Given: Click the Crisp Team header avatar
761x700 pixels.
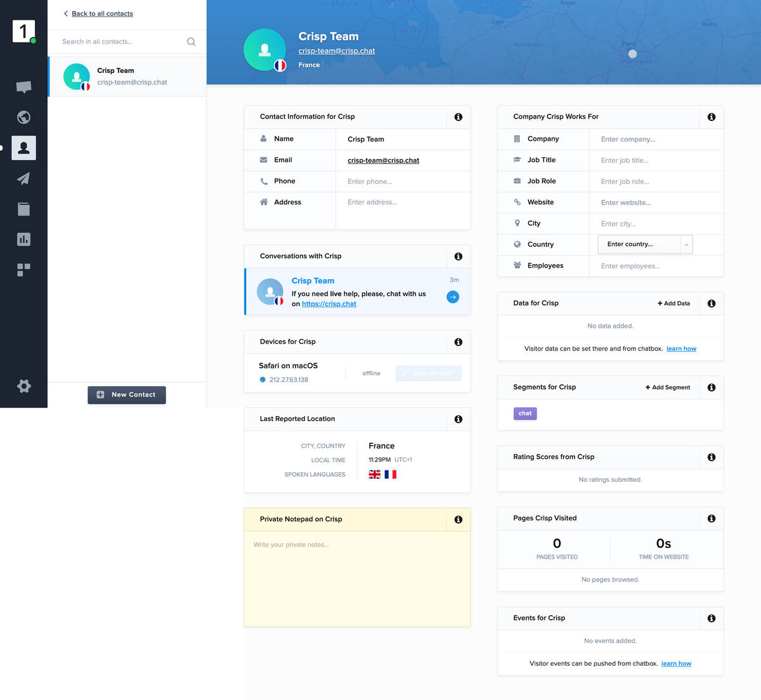Looking at the screenshot, I should pos(265,50).
